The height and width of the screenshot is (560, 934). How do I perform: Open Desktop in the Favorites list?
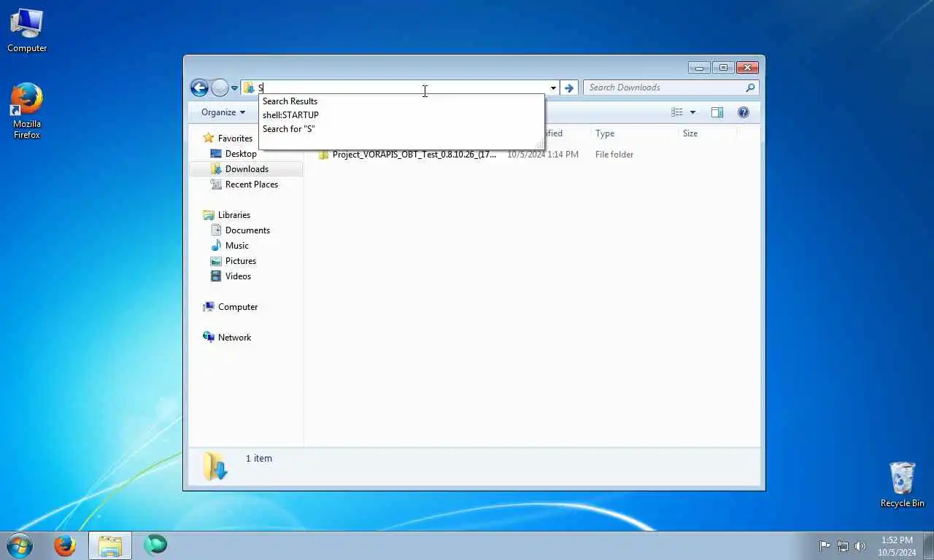tap(241, 154)
